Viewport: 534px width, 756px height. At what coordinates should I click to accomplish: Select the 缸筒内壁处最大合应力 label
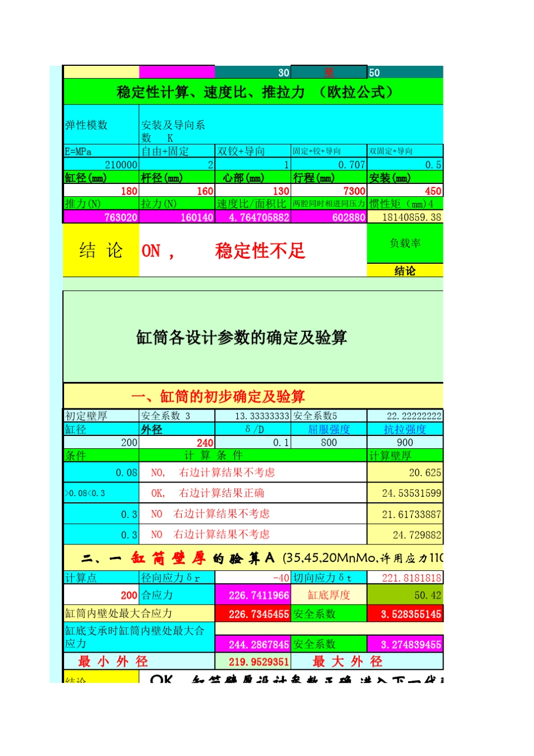pos(139,614)
